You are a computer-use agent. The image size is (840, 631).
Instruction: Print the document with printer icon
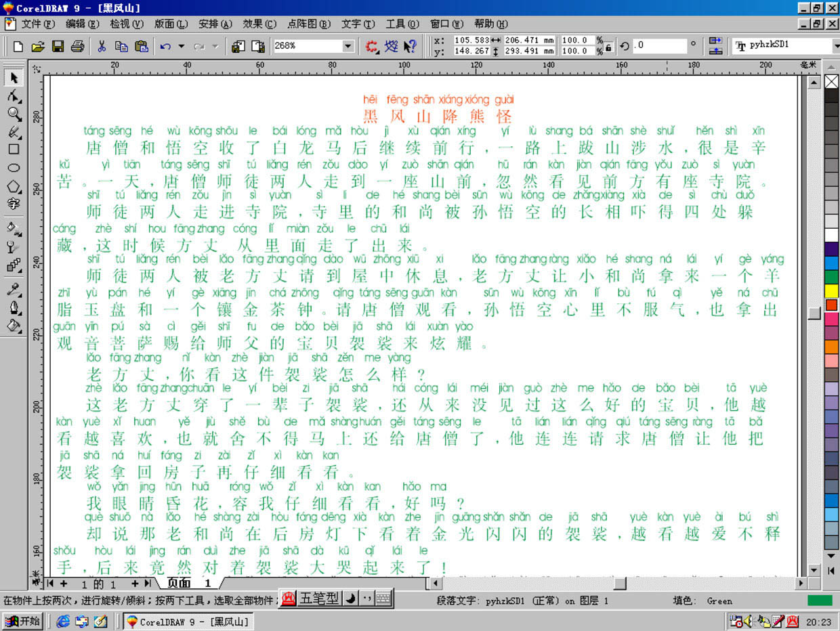point(78,47)
